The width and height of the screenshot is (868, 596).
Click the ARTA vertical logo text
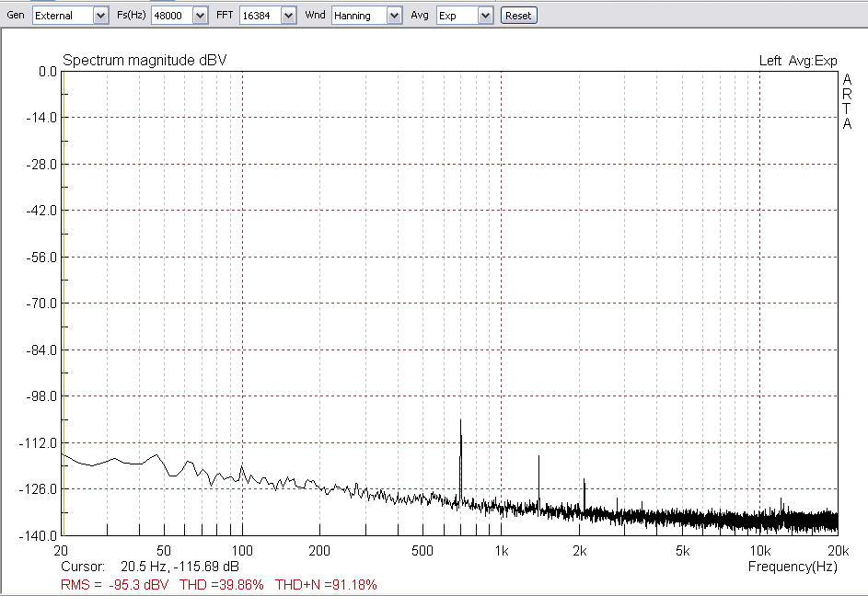(847, 102)
